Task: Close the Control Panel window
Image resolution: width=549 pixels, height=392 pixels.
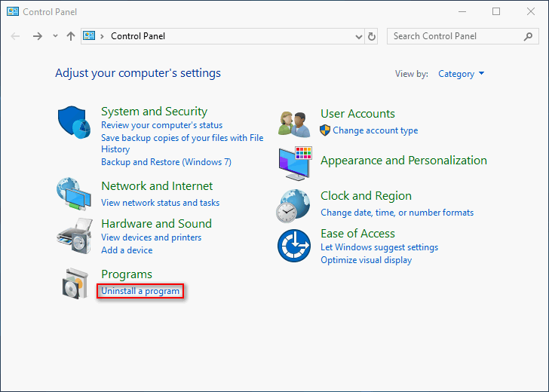Action: click(531, 11)
